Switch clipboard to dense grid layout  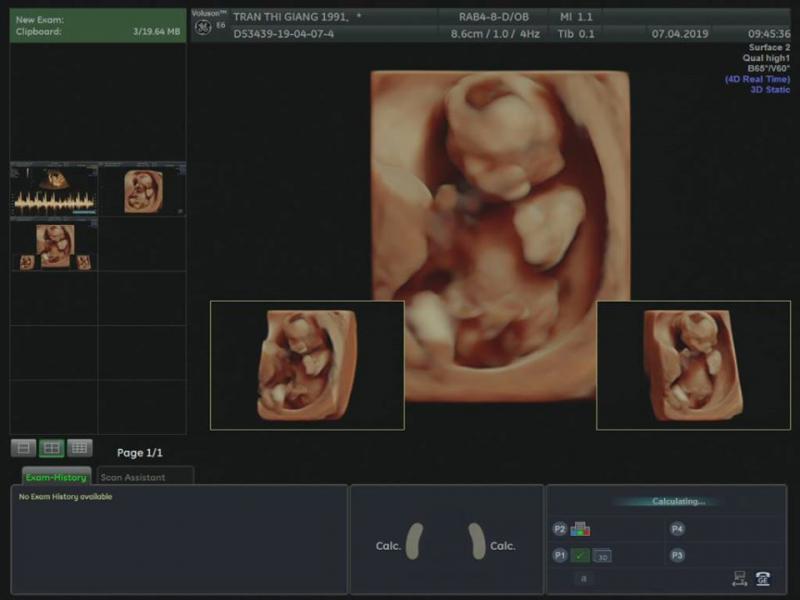(x=79, y=448)
